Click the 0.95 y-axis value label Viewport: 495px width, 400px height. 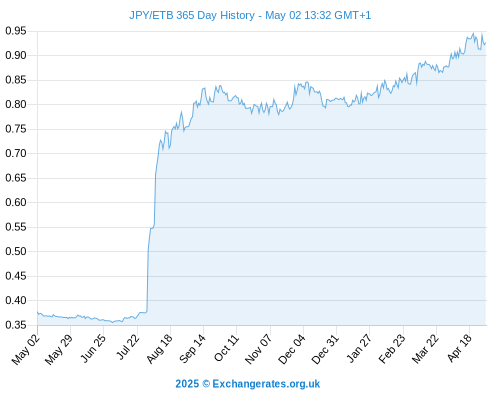tap(16, 31)
